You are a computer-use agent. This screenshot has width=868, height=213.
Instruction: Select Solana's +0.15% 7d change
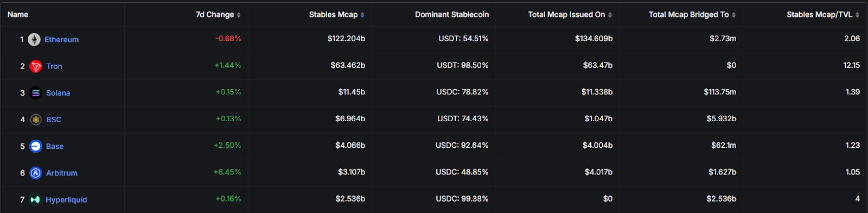pos(228,92)
